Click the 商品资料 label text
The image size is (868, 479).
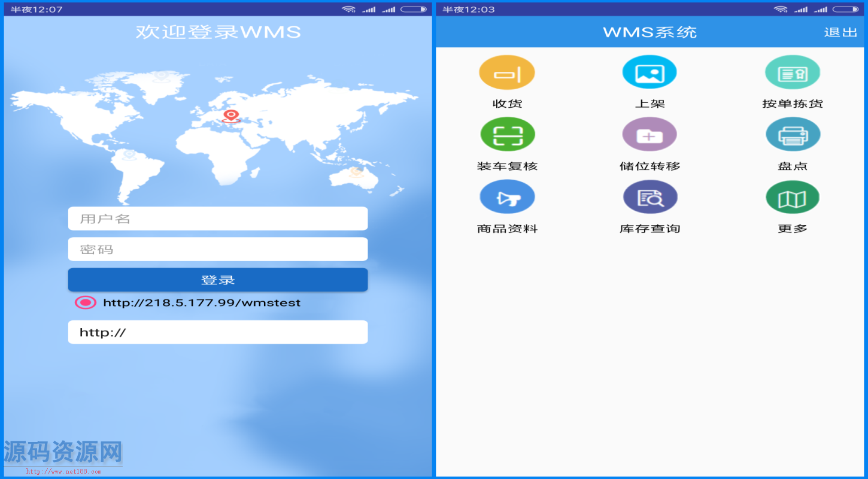tap(507, 229)
